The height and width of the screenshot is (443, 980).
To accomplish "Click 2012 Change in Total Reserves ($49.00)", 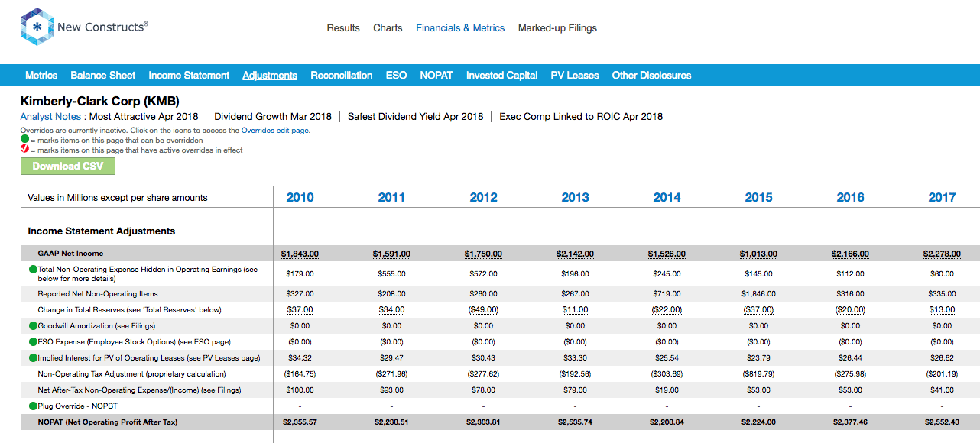I will tap(483, 309).
